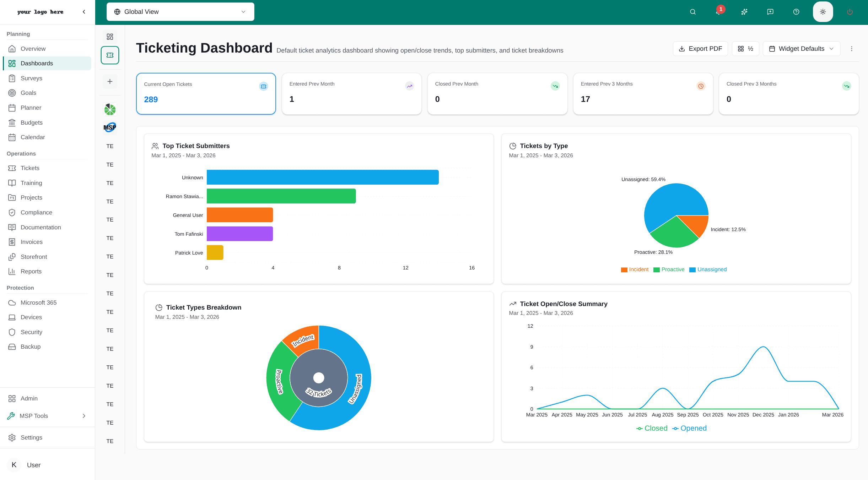Viewport: 868px width, 480px height.
Task: Toggle the Closed series in Open/Close Summary legend
Action: [x=652, y=428]
